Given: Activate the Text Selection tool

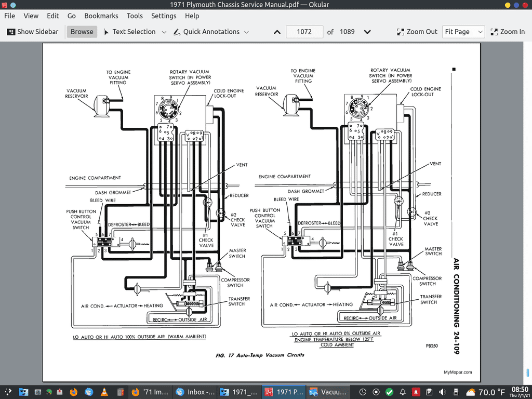Looking at the screenshot, I should click(x=129, y=32).
